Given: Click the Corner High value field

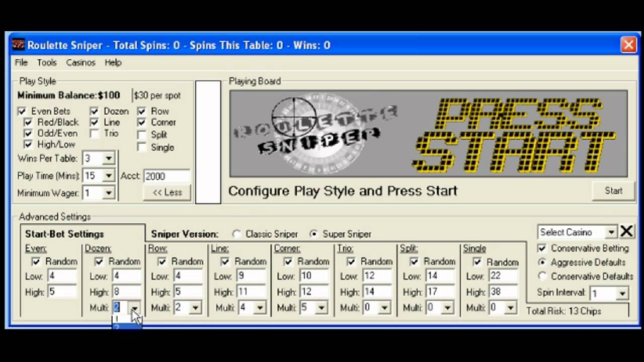Looking at the screenshot, I should (x=313, y=292).
